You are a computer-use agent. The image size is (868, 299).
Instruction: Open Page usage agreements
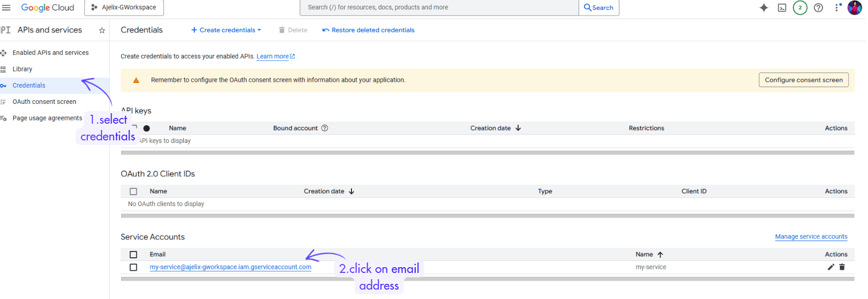click(x=48, y=118)
